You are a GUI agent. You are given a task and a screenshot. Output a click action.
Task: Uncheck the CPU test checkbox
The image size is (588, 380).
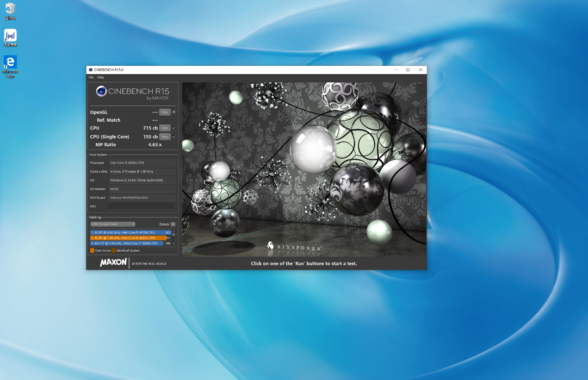click(174, 128)
